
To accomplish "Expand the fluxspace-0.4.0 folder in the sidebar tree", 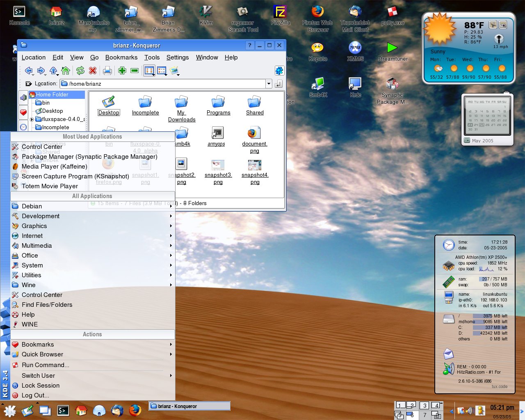I will point(32,119).
